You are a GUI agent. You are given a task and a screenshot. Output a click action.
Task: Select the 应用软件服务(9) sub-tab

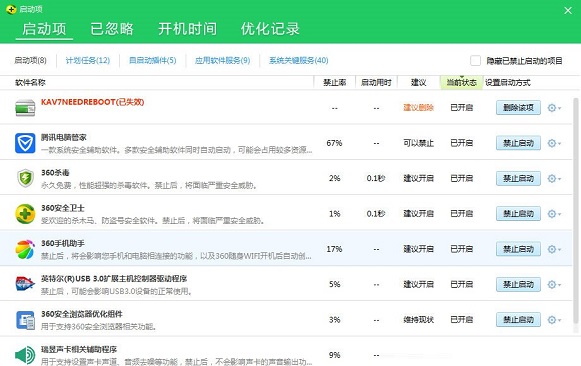pyautogui.click(x=223, y=60)
